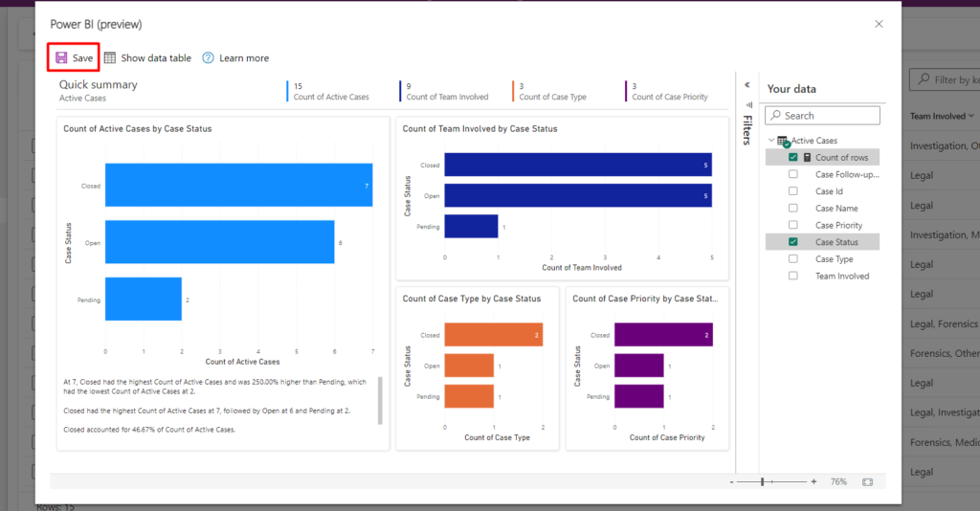The width and height of the screenshot is (980, 511).
Task: Click the 76% zoom level value
Action: point(838,481)
